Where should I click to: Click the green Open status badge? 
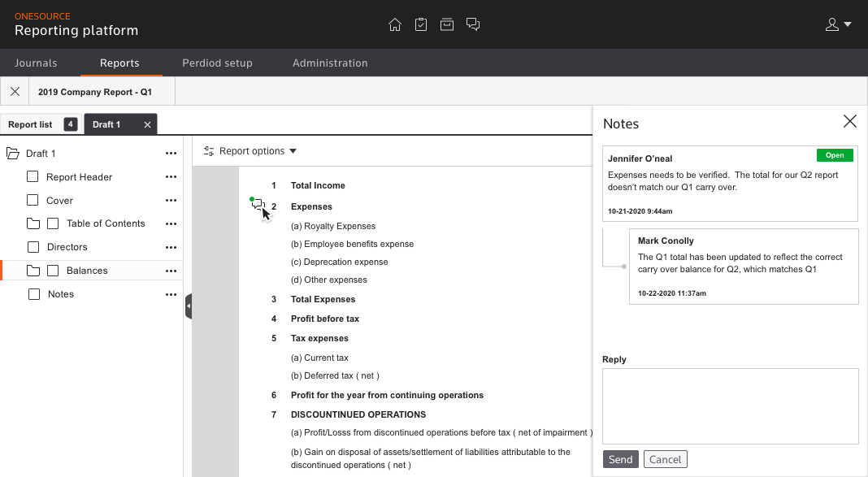click(835, 155)
